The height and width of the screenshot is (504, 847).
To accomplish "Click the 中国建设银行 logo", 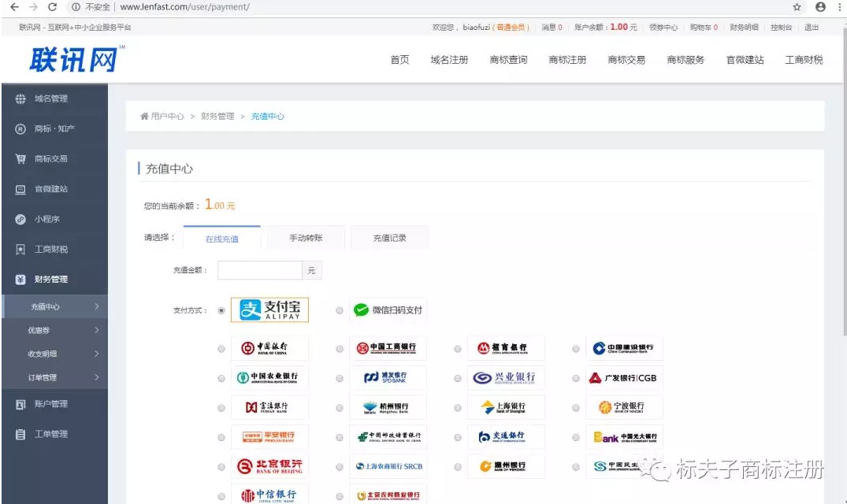I will 625,348.
